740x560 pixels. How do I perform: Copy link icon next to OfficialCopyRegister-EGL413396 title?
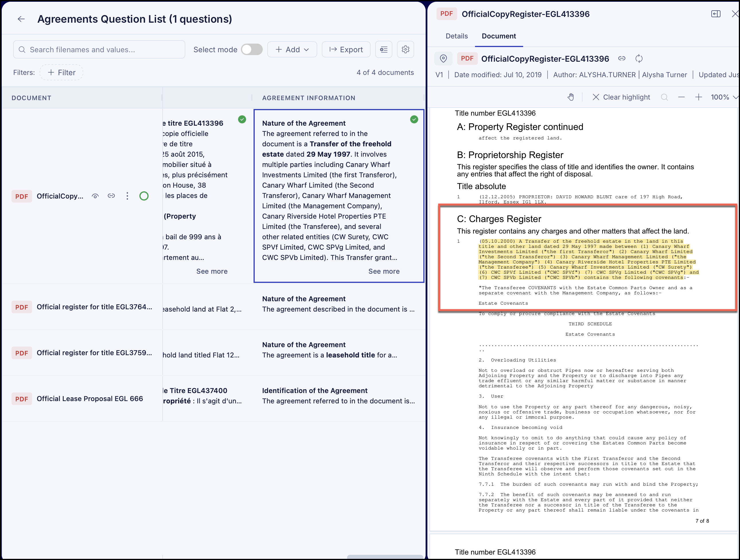(622, 59)
